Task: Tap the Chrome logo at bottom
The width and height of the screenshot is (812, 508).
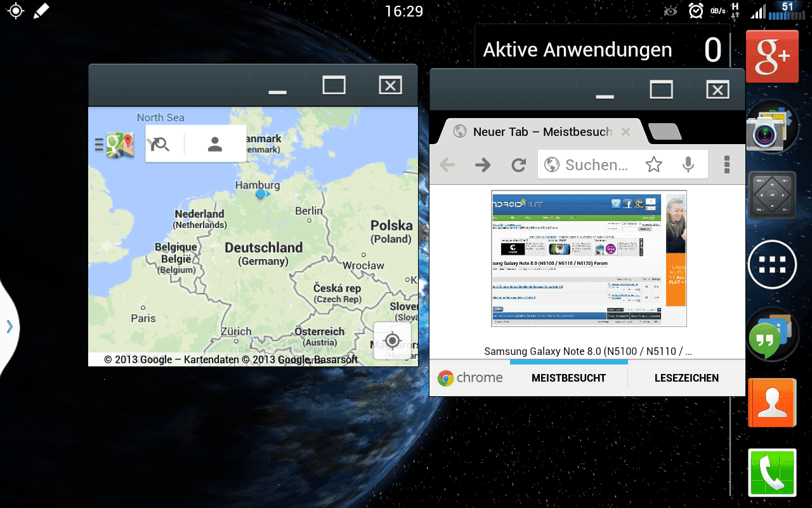Action: 469,378
